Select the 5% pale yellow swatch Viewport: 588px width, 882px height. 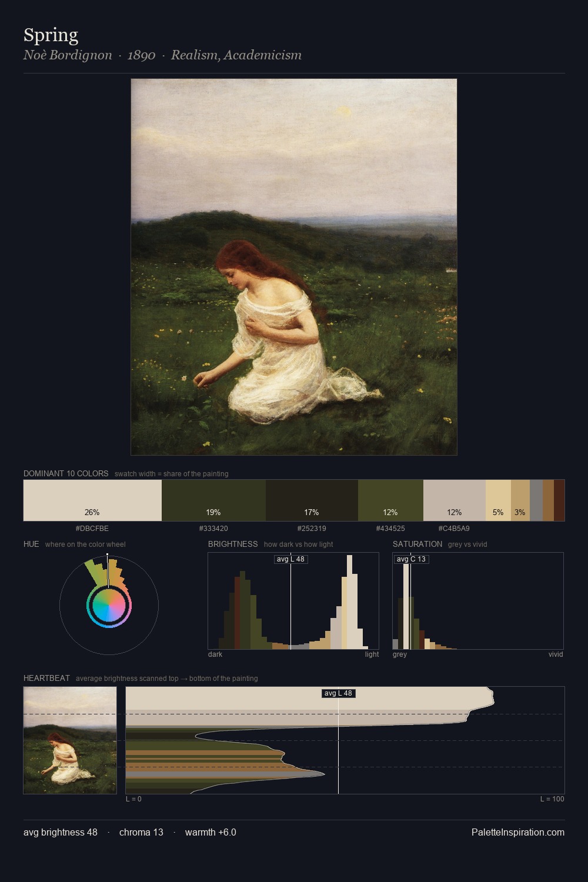coord(498,500)
